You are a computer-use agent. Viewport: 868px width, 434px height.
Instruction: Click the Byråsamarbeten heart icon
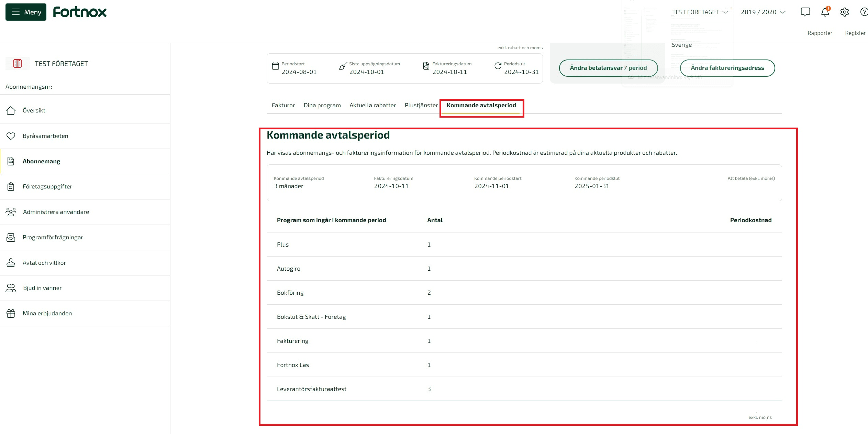[x=11, y=136]
